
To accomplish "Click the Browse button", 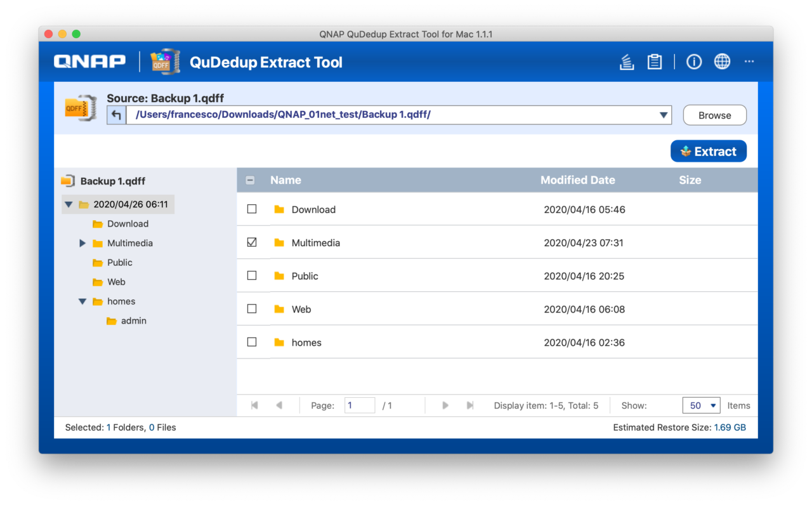I will (714, 115).
